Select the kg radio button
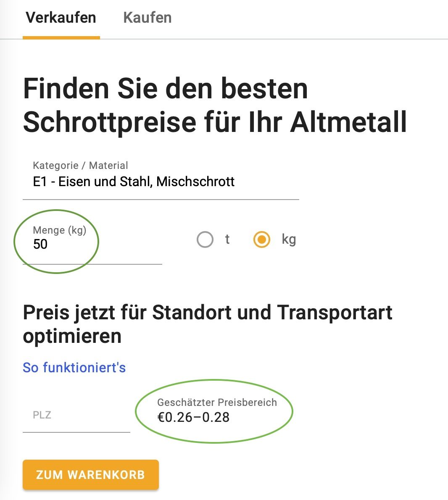Image resolution: width=448 pixels, height=500 pixels. pos(261,240)
